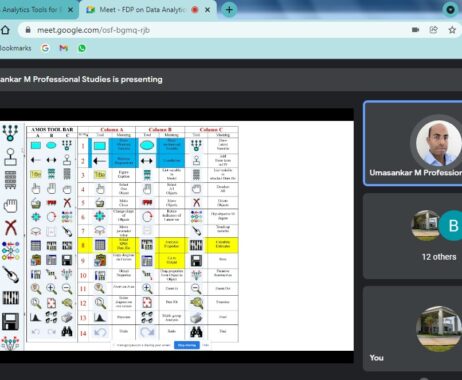Open the Google bookmark
Image resolution: width=462 pixels, height=380 pixels.
pos(45,48)
